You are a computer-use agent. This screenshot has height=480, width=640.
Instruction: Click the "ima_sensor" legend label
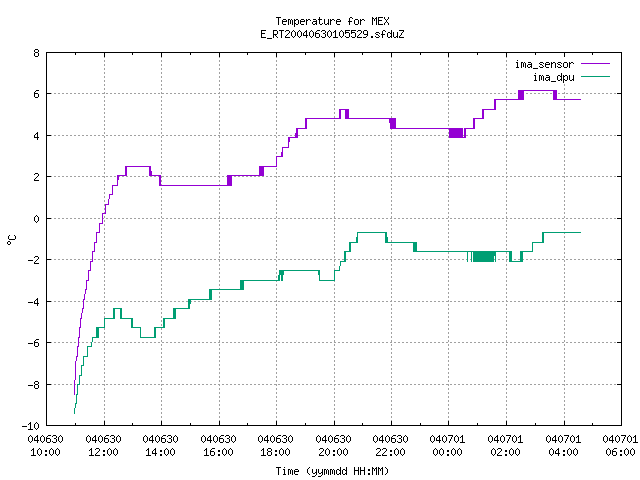click(544, 64)
